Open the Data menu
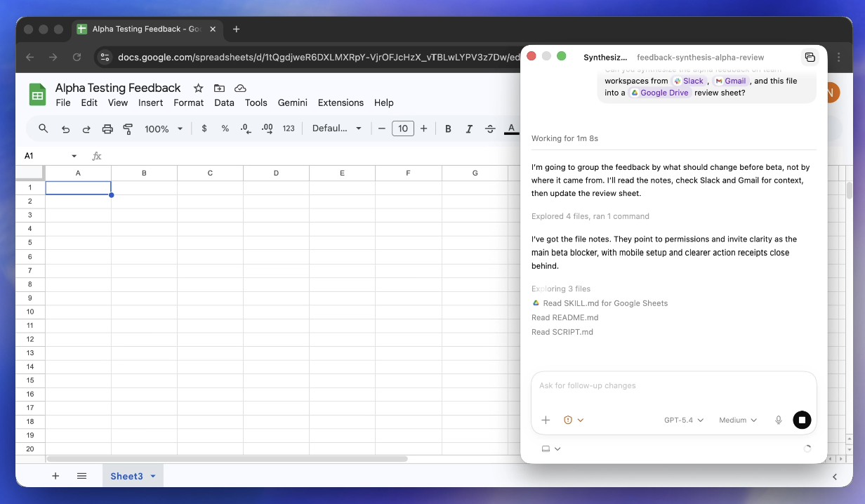Viewport: 865px width, 504px height. tap(224, 102)
